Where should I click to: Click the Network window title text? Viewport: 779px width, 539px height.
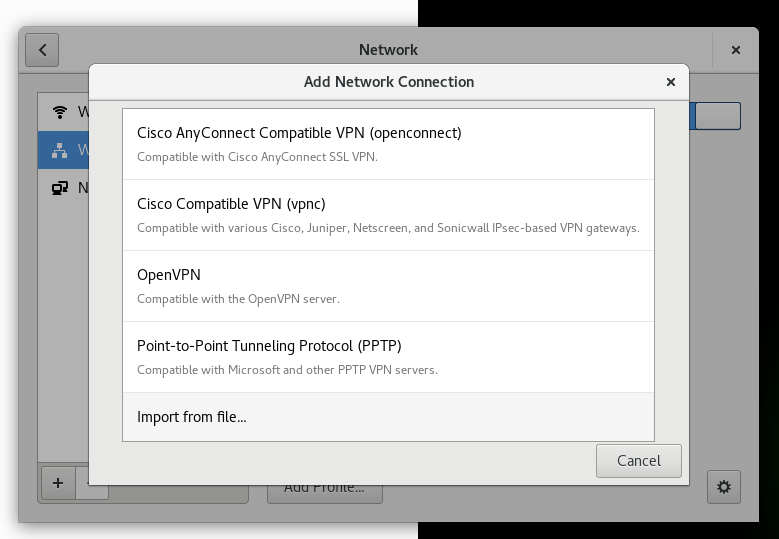coord(389,50)
